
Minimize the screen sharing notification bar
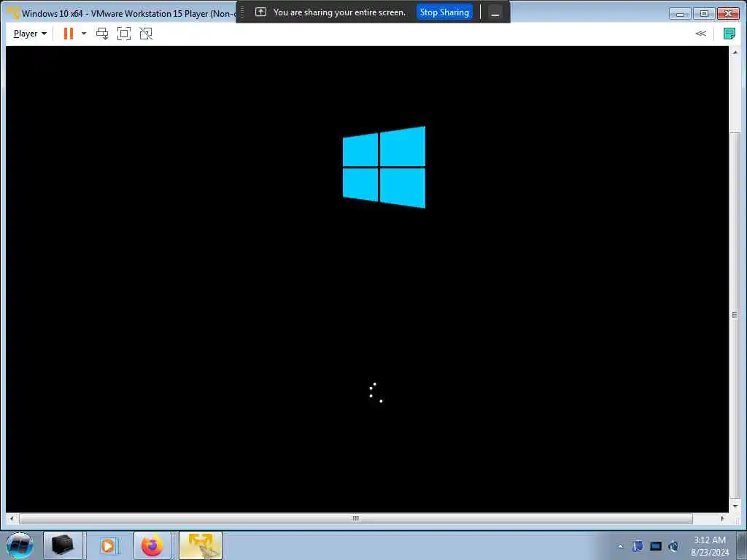495,13
